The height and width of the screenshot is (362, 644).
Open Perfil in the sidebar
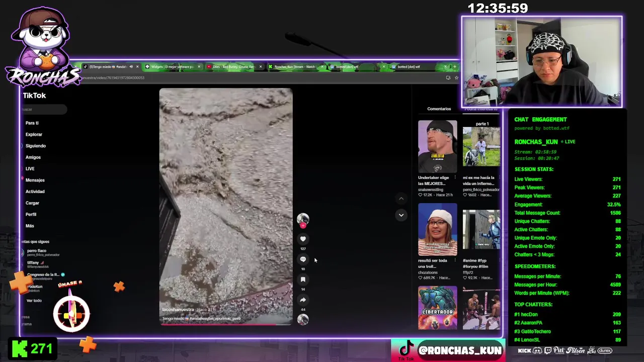click(x=31, y=215)
